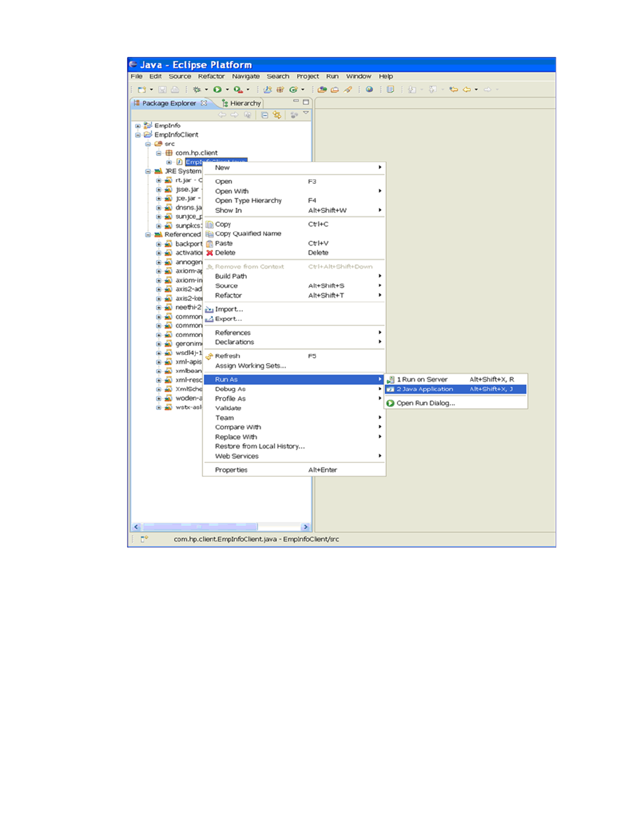Viewport: 631px width, 840px height.
Task: Choose Run As in the context menu
Action: (x=294, y=380)
